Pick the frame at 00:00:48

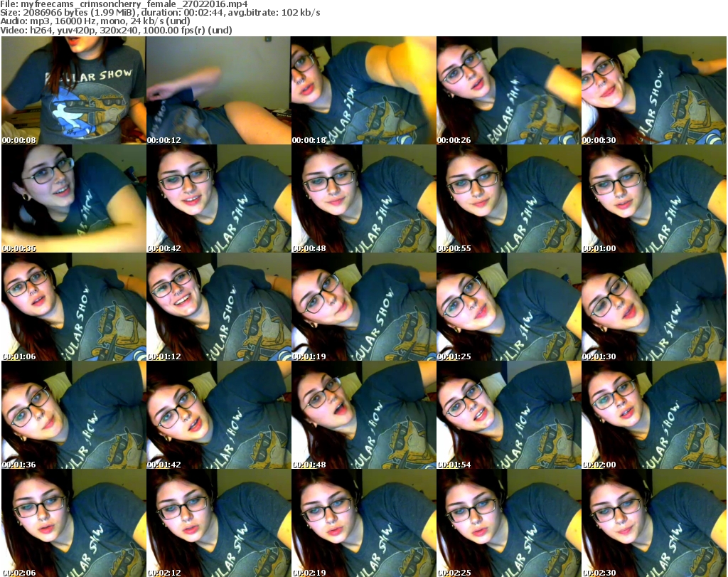363,198
